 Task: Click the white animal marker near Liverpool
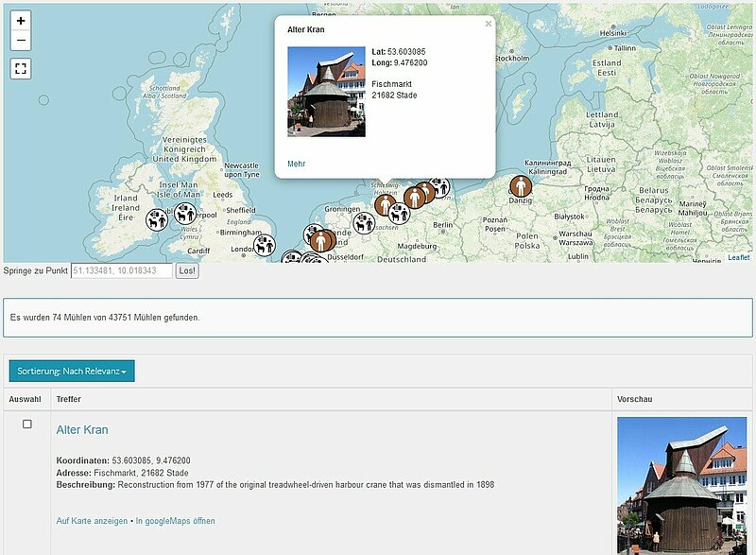[x=185, y=213]
